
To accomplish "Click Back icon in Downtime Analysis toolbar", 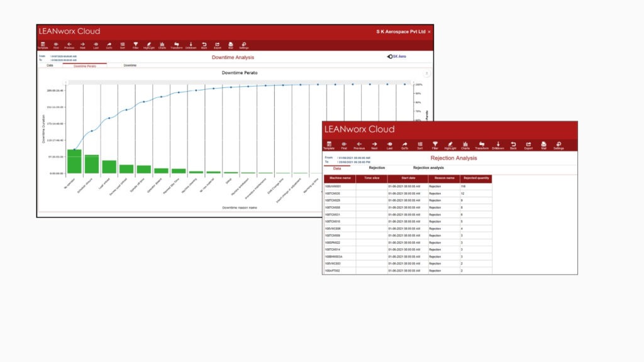I will point(204,45).
